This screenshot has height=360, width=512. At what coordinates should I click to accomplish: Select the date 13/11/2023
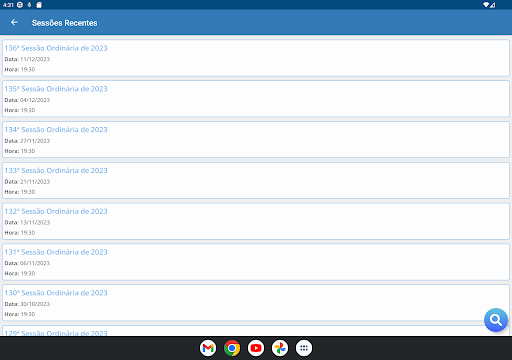pos(35,222)
